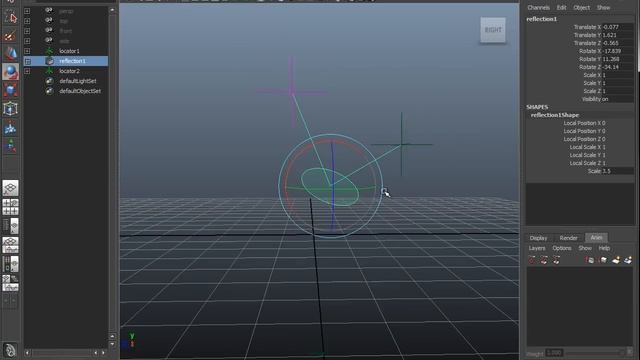Activate the Move tool with cone icon

(x=11, y=53)
